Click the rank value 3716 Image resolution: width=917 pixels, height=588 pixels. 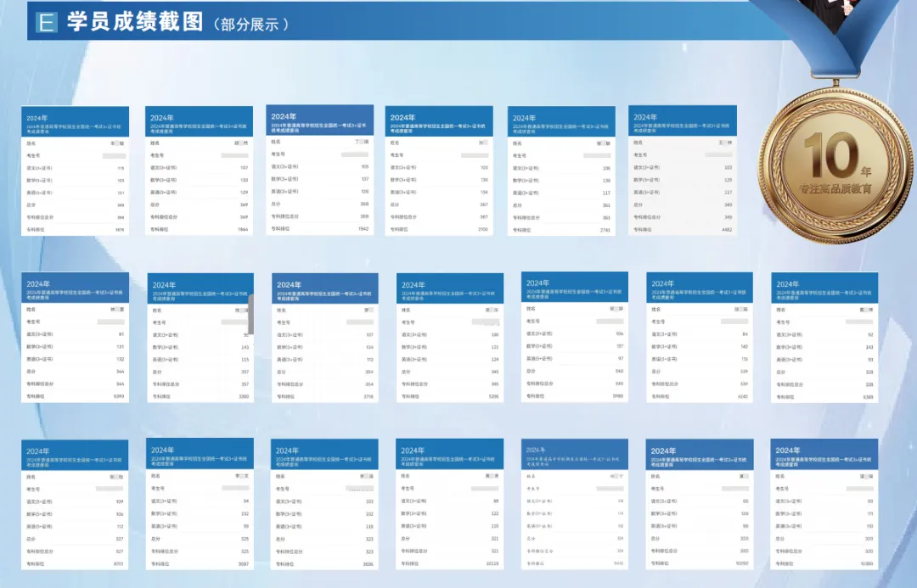click(x=368, y=396)
